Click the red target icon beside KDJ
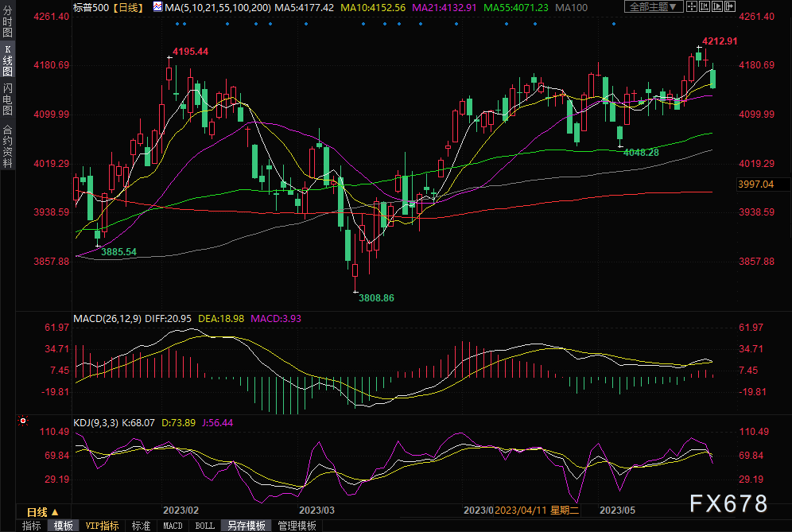The width and height of the screenshot is (792, 532). [24, 421]
